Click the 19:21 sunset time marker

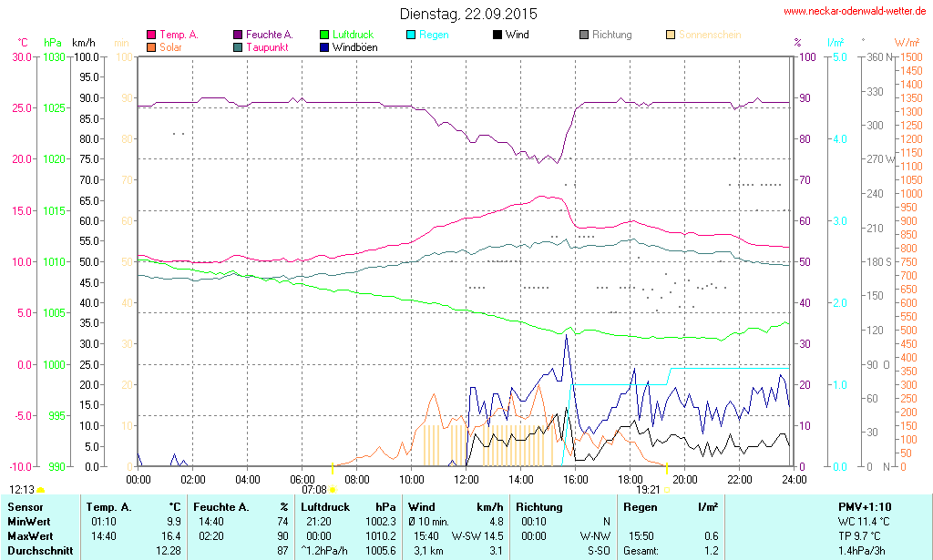tap(648, 490)
